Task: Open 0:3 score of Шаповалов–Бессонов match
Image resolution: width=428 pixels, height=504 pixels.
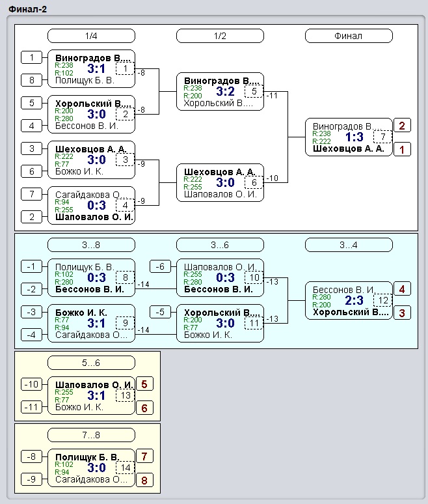Action: click(225, 277)
